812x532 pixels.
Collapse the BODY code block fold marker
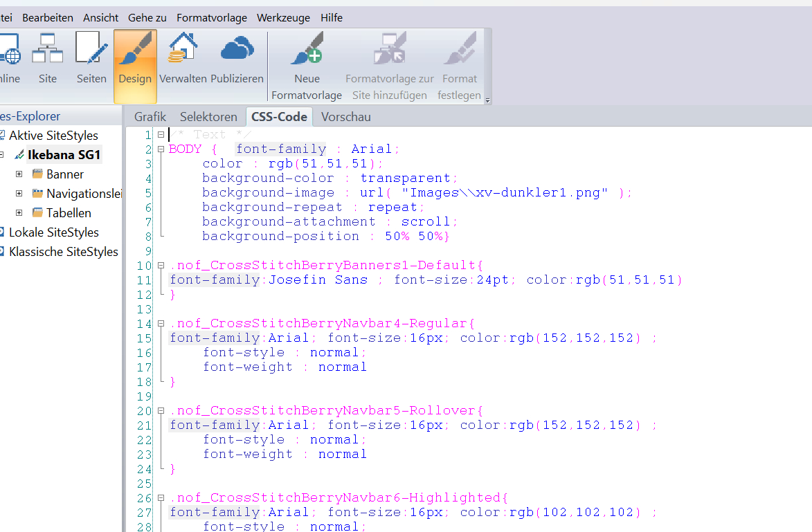[161, 149]
